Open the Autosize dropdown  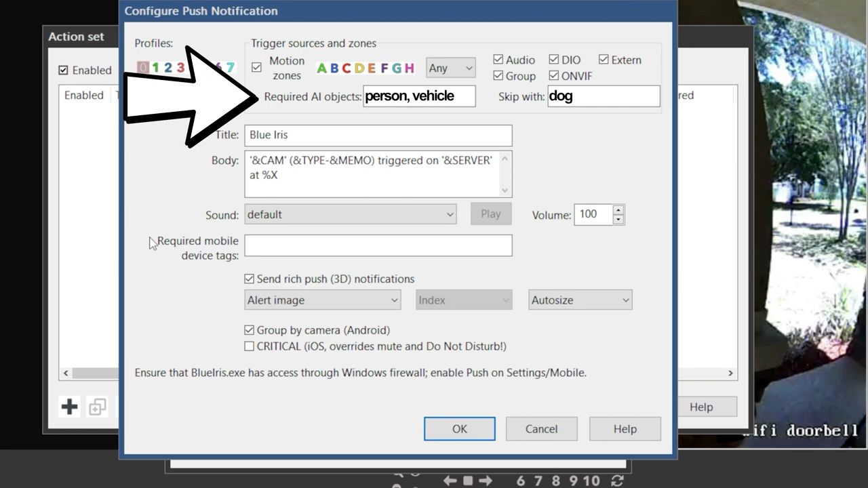(580, 300)
